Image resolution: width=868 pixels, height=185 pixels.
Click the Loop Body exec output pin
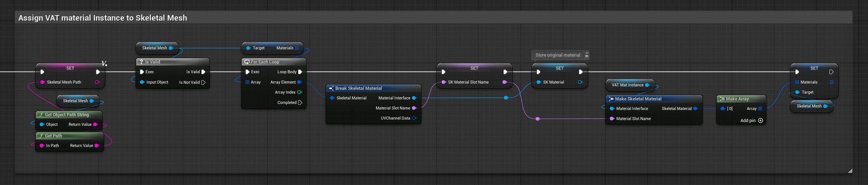pyautogui.click(x=300, y=72)
